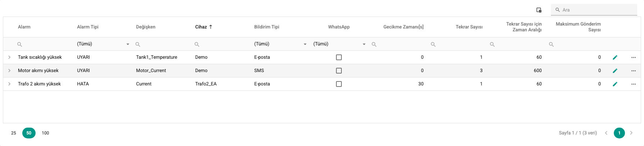This screenshot has height=146, width=644.
Task: Click the next page arrow
Action: [x=631, y=133]
